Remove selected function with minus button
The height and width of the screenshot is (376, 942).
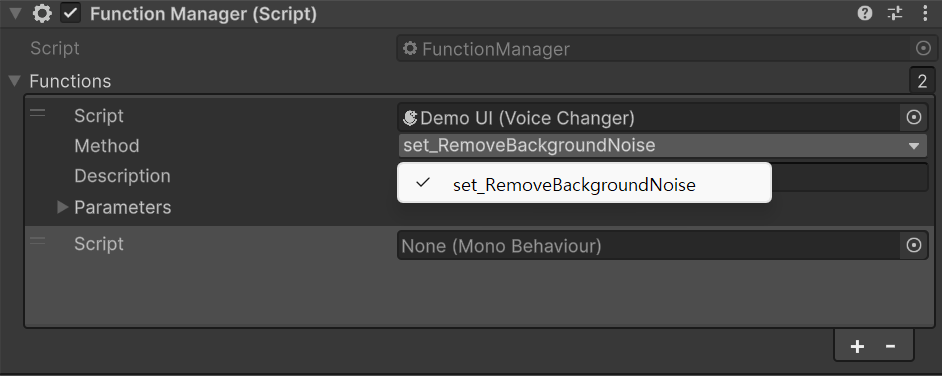890,347
